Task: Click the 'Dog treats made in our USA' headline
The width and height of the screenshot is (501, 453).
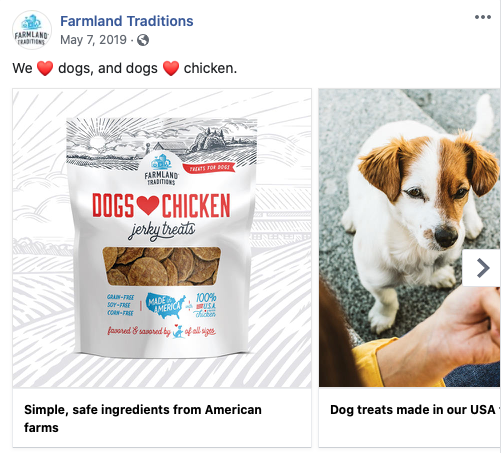Action: click(413, 410)
